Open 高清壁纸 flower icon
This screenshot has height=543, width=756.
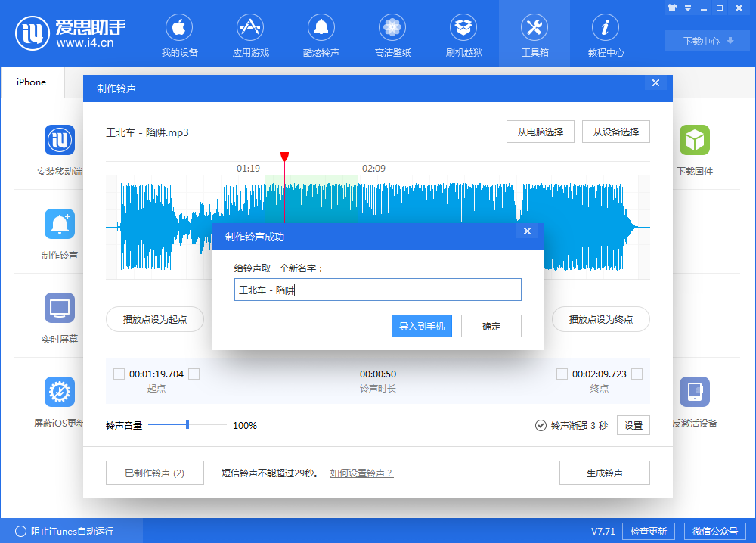click(x=392, y=28)
